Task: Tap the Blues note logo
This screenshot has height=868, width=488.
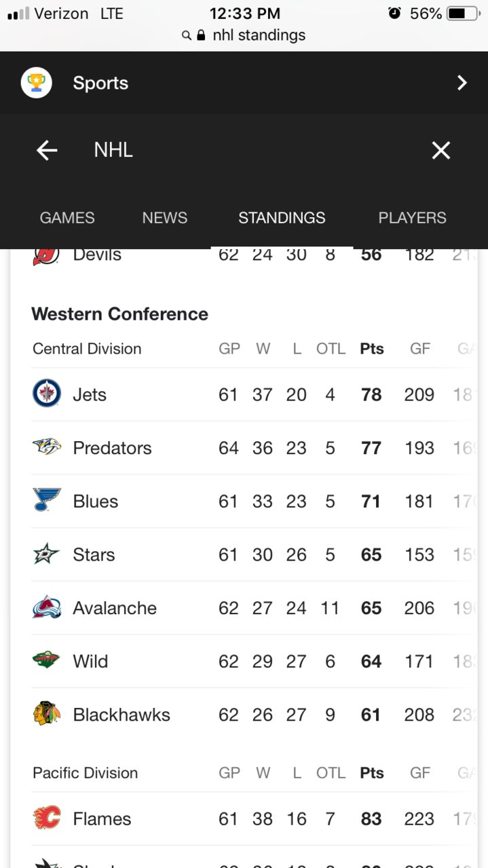Action: point(47,500)
